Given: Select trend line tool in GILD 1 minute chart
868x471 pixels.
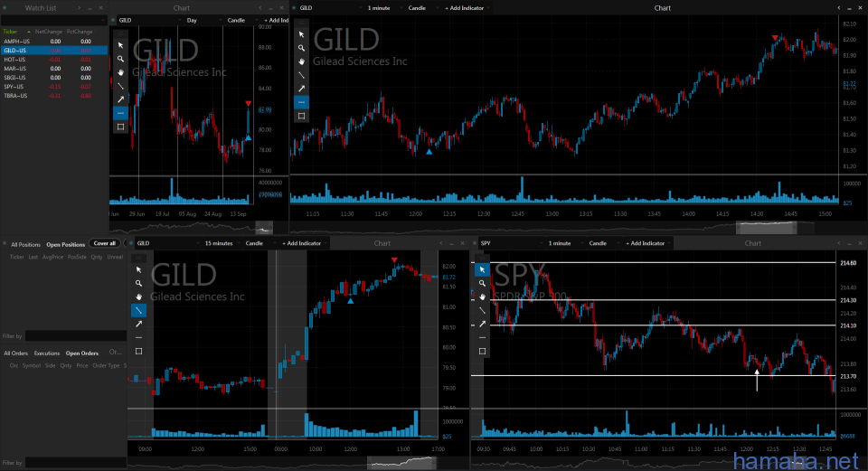Looking at the screenshot, I should pyautogui.click(x=301, y=75).
